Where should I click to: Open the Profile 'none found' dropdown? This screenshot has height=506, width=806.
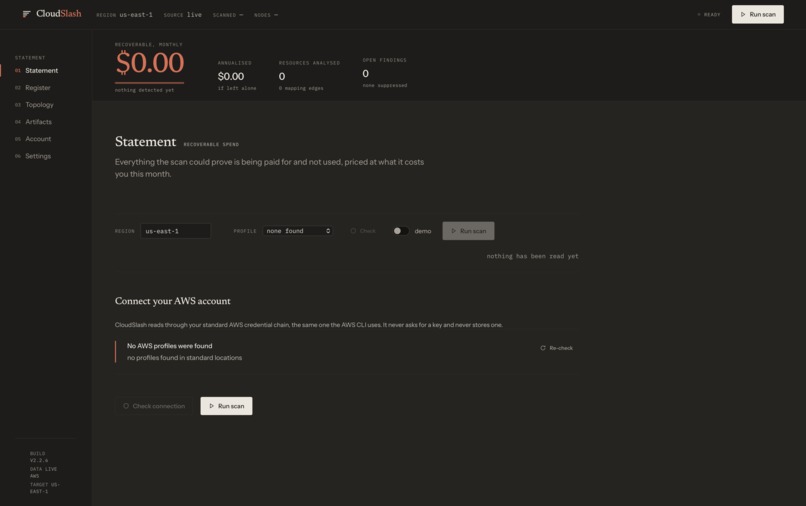point(298,231)
